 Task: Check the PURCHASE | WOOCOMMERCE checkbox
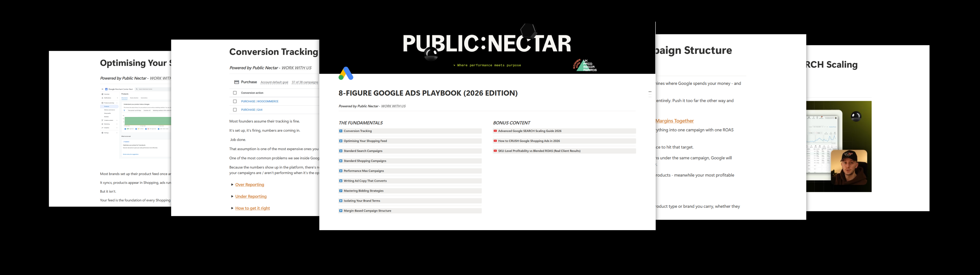pos(235,101)
